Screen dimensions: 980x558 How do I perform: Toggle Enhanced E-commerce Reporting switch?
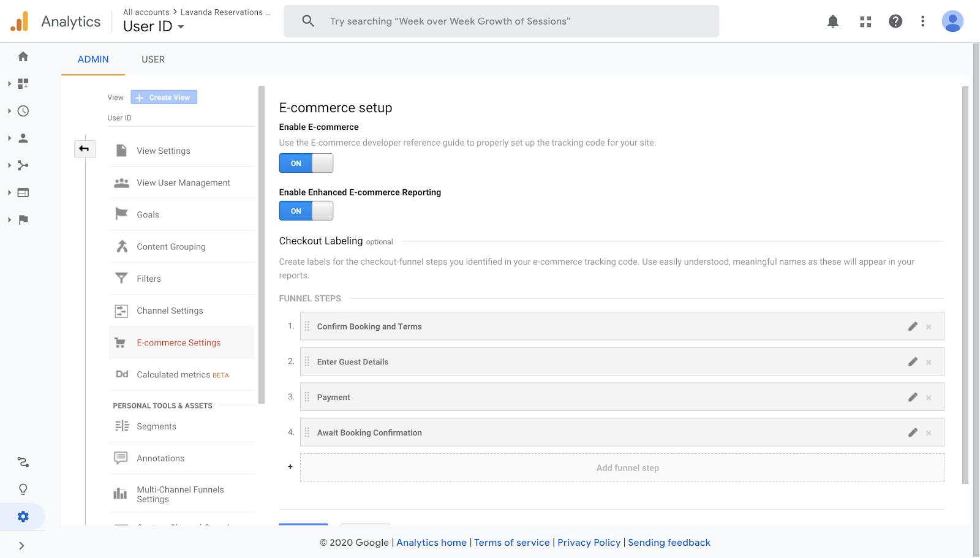click(306, 211)
